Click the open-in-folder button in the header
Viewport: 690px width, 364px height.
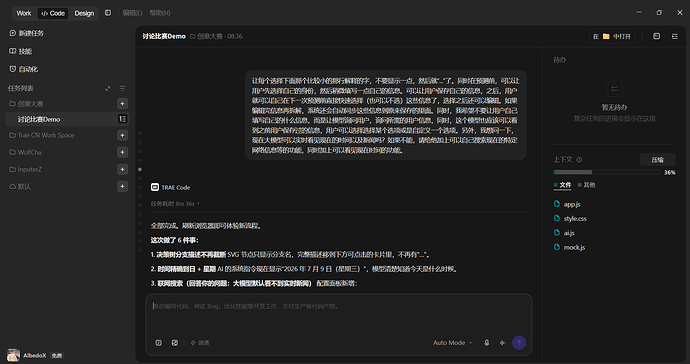click(x=612, y=37)
